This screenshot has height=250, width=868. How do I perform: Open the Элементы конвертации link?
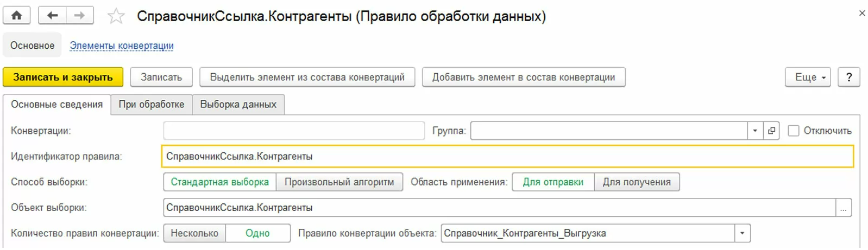122,46
